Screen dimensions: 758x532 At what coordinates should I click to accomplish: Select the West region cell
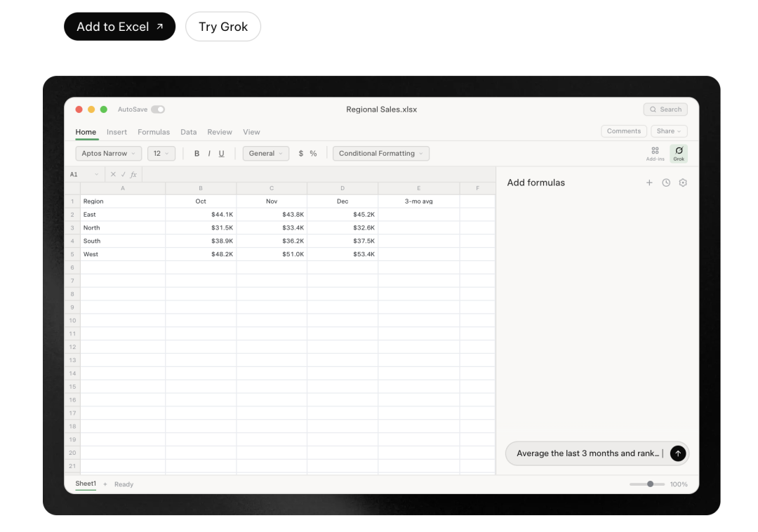123,254
